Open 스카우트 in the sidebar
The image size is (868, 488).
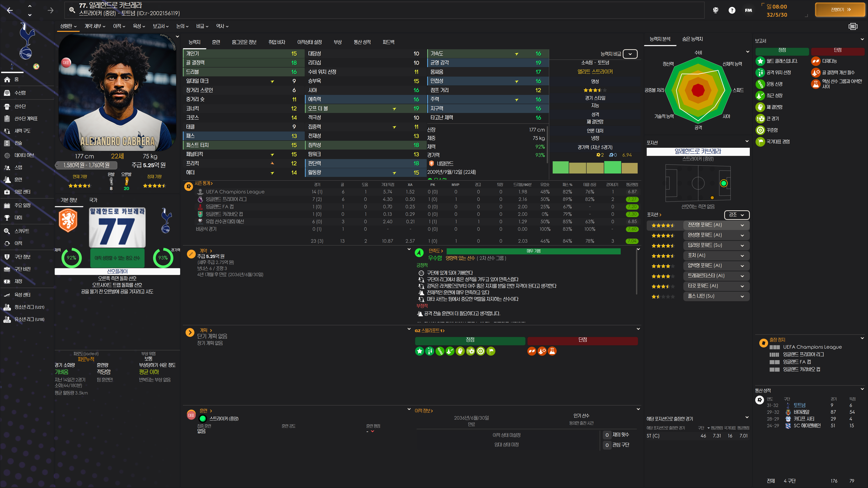point(21,231)
